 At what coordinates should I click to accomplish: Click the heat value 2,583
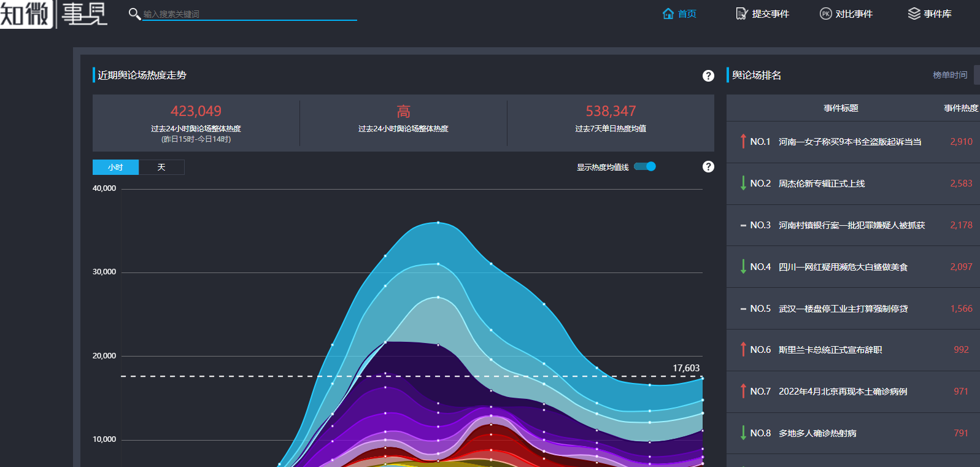(961, 183)
